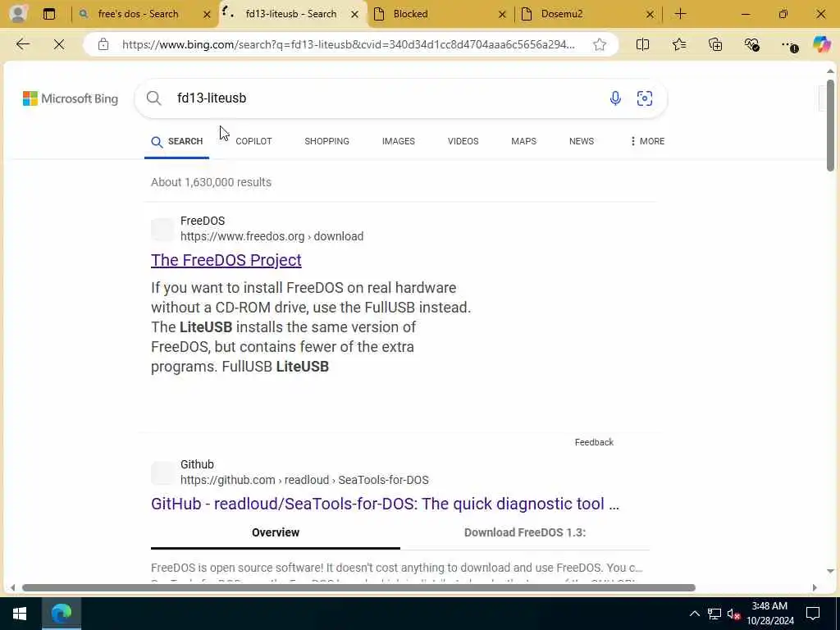Close the Dosemu2 tab

[650, 15]
